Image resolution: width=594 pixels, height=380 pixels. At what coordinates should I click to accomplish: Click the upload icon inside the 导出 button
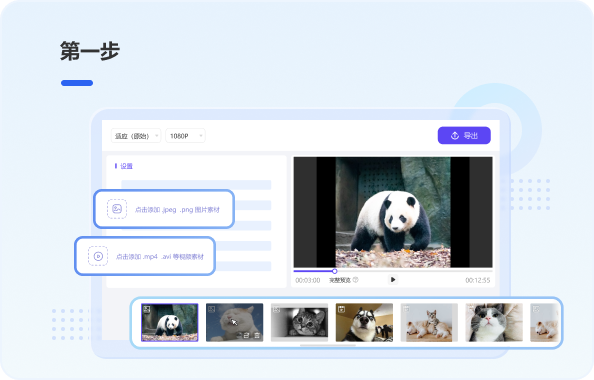[x=455, y=135]
